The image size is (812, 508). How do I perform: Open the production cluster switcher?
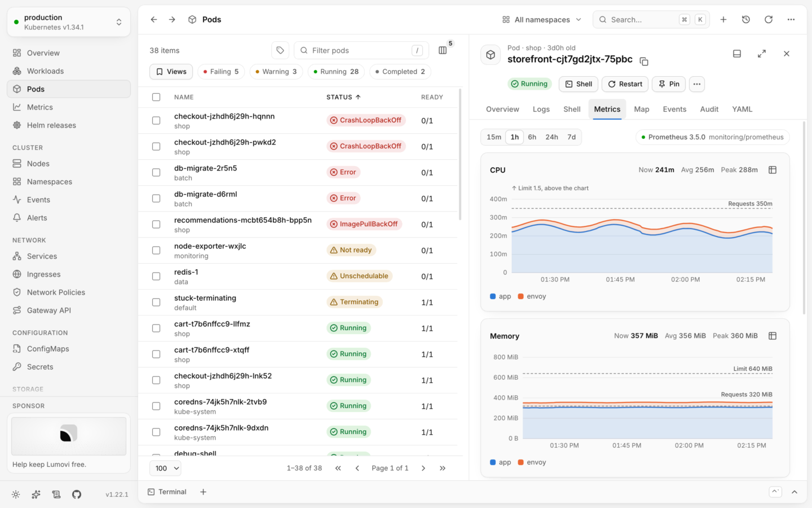click(x=69, y=22)
